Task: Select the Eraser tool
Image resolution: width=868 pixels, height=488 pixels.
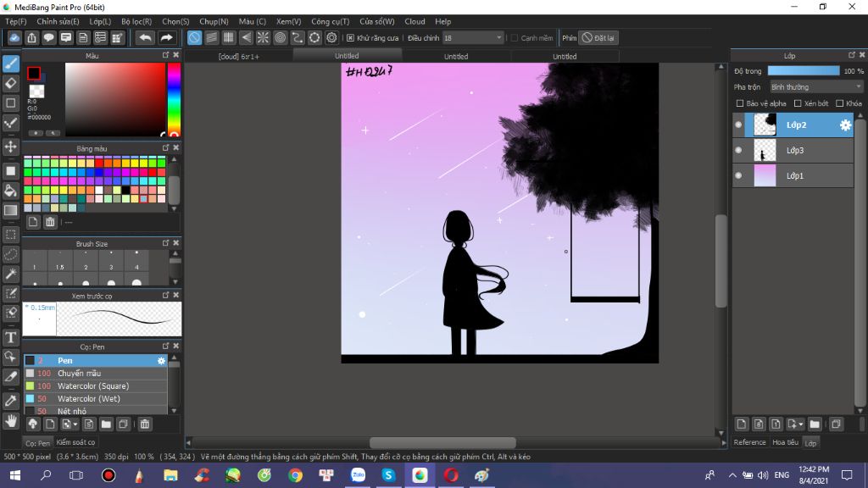Action: pos(11,84)
